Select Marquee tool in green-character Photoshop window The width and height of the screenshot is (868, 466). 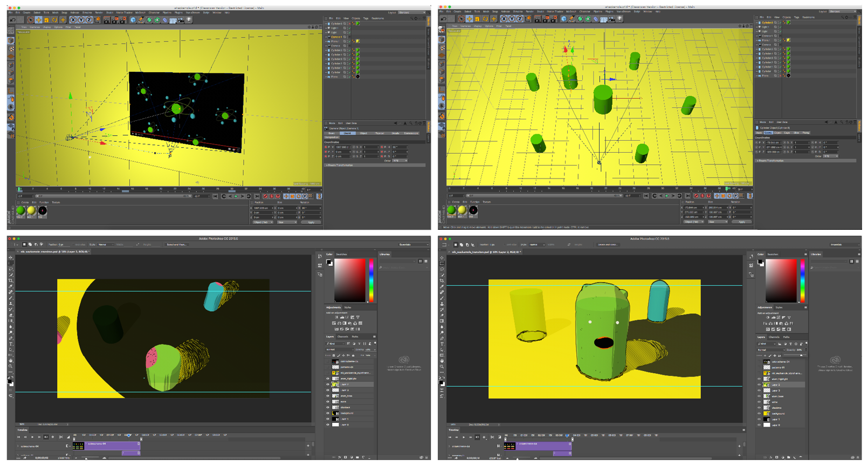pos(442,263)
